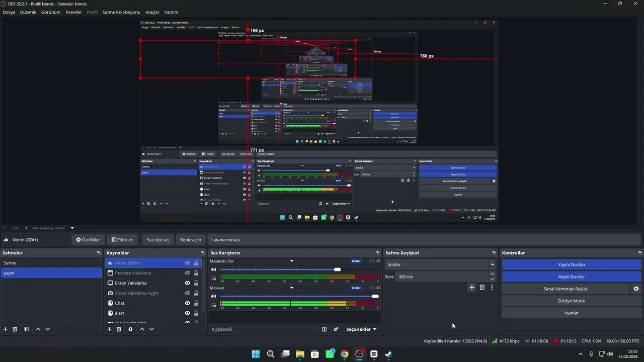Hide the Chat source

click(187, 303)
